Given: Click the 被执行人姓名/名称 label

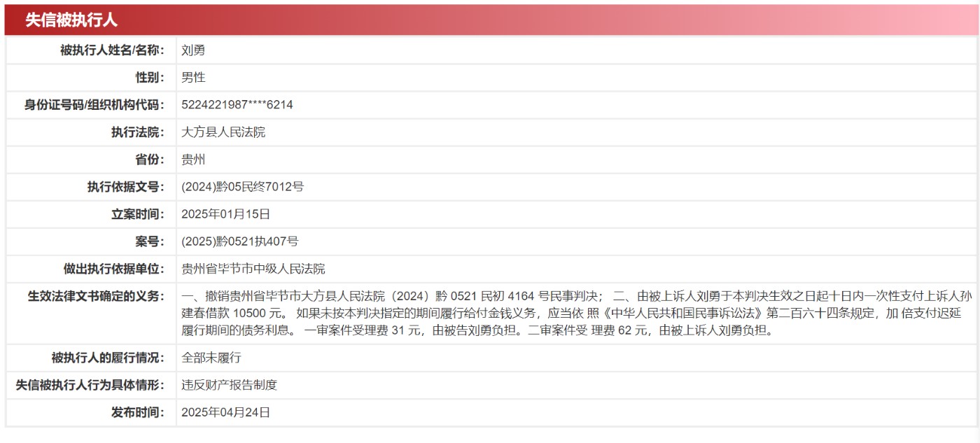Looking at the screenshot, I should [x=113, y=50].
